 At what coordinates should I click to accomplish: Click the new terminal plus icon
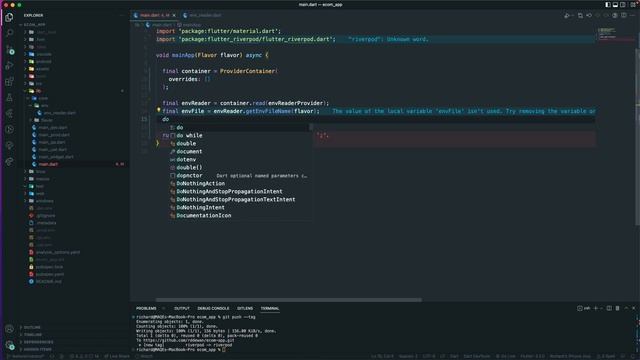(x=596, y=308)
